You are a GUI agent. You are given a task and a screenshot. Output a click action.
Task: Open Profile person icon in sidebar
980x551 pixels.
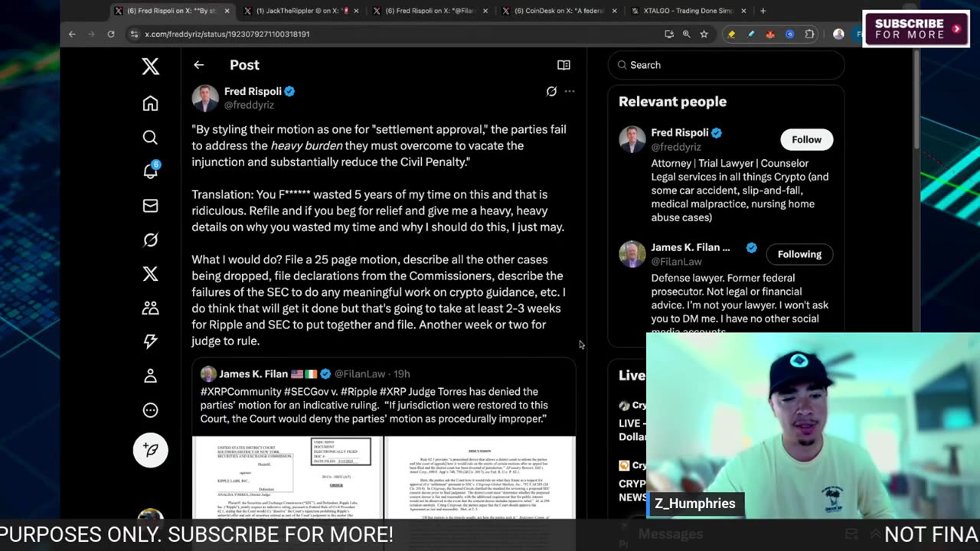(x=150, y=376)
